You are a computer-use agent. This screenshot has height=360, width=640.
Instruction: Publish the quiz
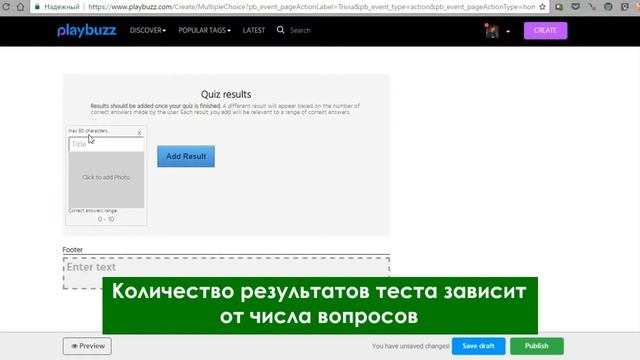coord(537,346)
